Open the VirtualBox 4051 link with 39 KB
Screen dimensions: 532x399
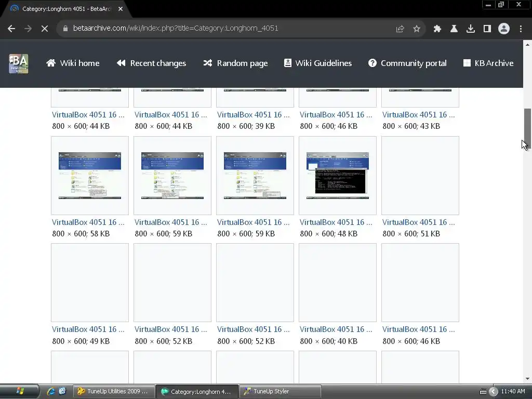(254, 115)
